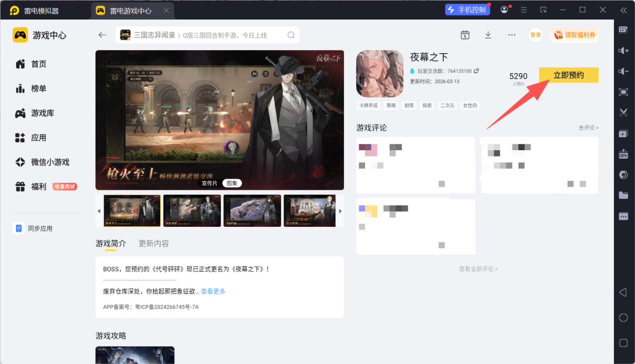Viewport: 635px width, 364px height.
Task: Open the screenshot scissors tool
Action: click(623, 113)
